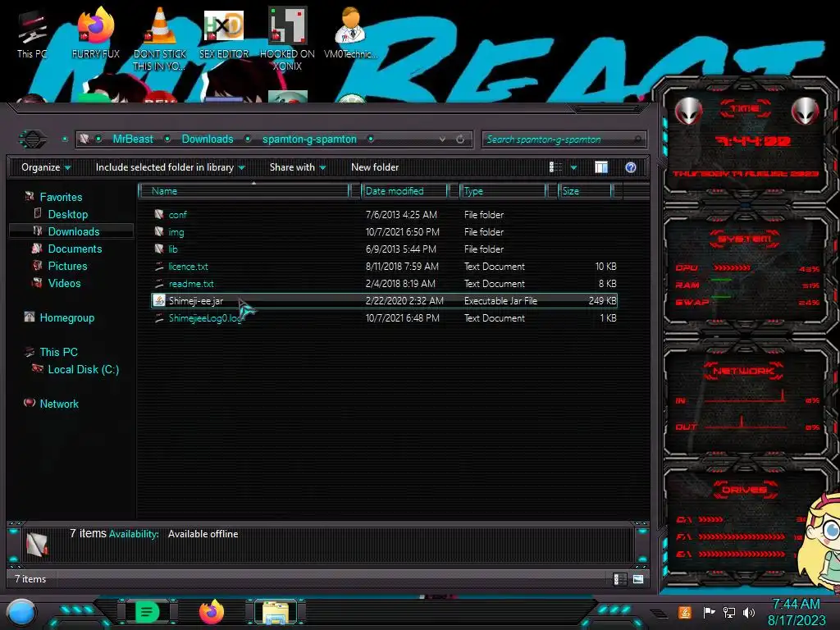Click the volume speaker tray icon
The width and height of the screenshot is (840, 630).
click(749, 612)
